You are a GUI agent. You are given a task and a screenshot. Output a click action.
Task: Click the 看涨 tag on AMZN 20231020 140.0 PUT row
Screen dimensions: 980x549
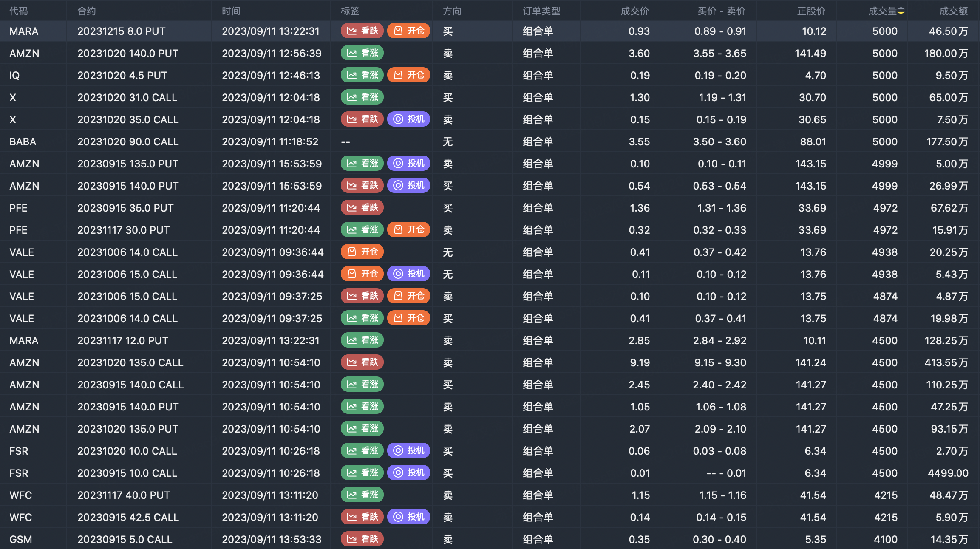[x=362, y=53]
